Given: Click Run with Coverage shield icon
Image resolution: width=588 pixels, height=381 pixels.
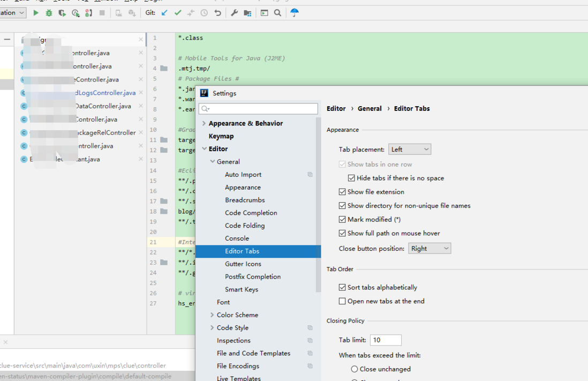Looking at the screenshot, I should pyautogui.click(x=62, y=13).
